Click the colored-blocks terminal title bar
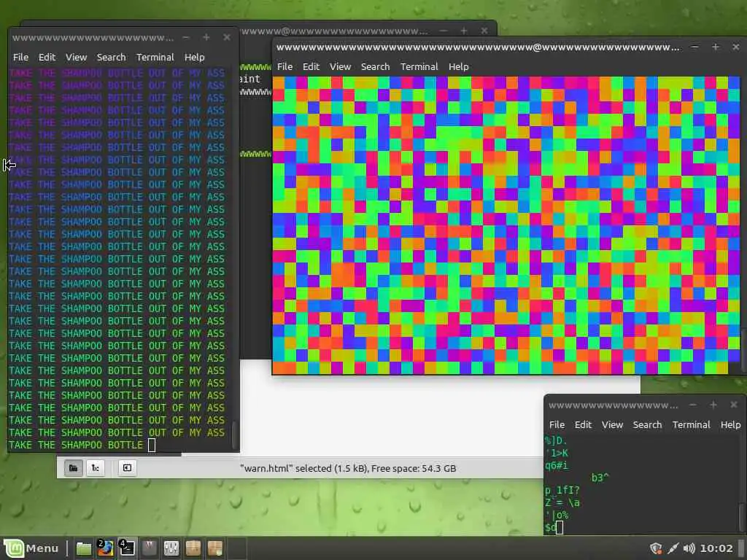The width and height of the screenshot is (747, 560). (478, 47)
